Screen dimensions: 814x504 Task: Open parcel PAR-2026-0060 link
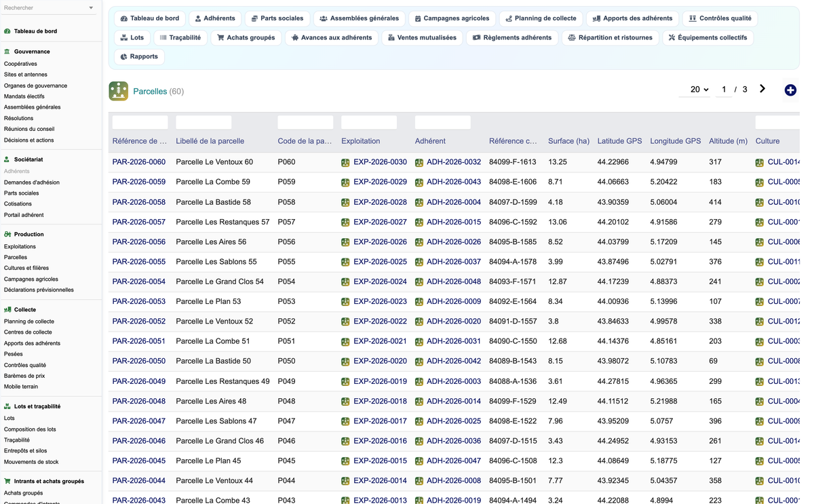click(139, 162)
